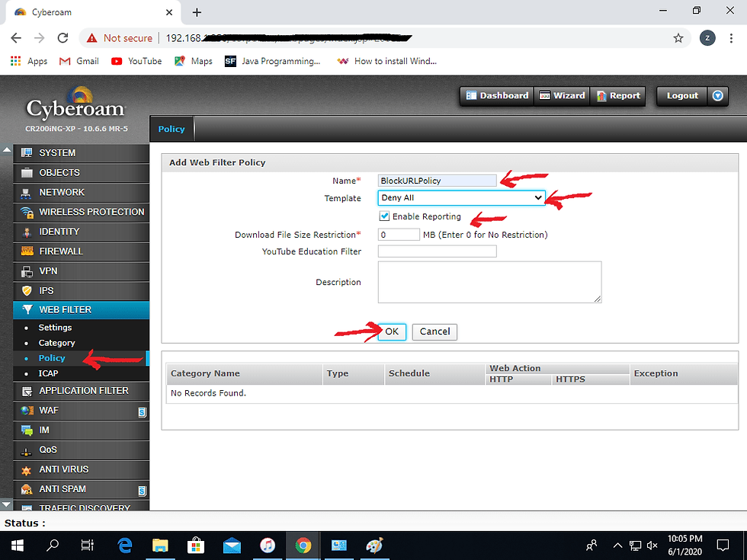The image size is (747, 560).
Task: Click the FIREWALL sidebar icon
Action: point(27,251)
